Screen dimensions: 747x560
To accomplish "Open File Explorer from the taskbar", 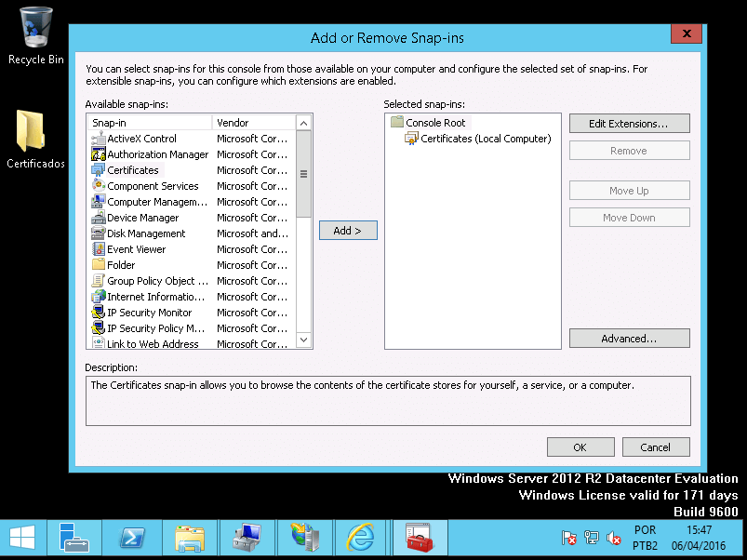I will [x=190, y=538].
